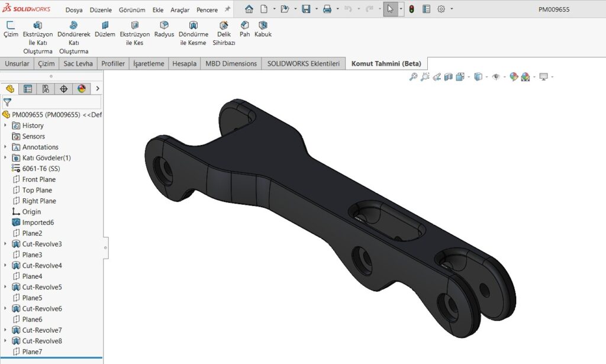The height and width of the screenshot is (364, 606).
Task: Click the Delik Sihirbazı hole wizard tool
Action: point(224,34)
